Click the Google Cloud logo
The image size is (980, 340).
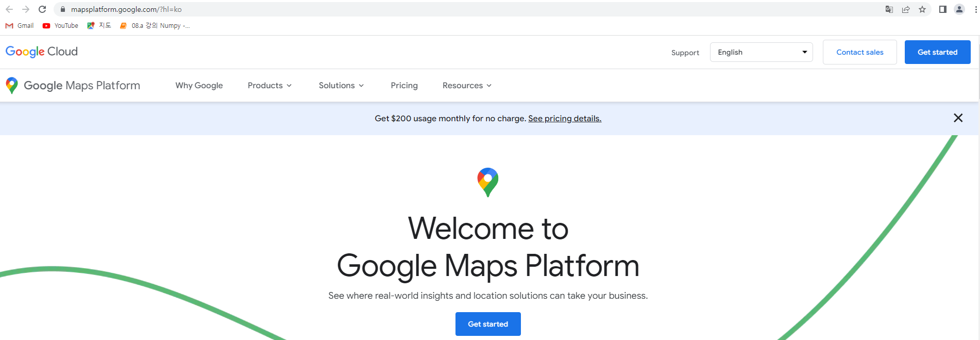[x=42, y=52]
